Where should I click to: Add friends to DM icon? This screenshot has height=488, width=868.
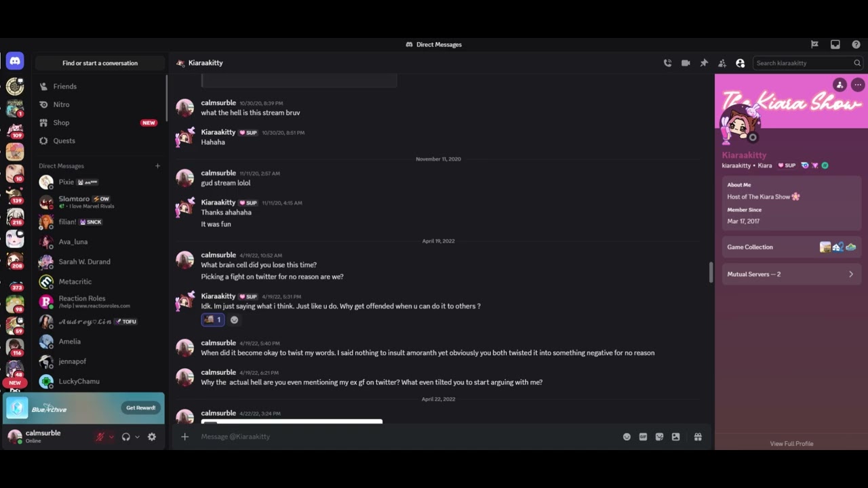tap(722, 63)
